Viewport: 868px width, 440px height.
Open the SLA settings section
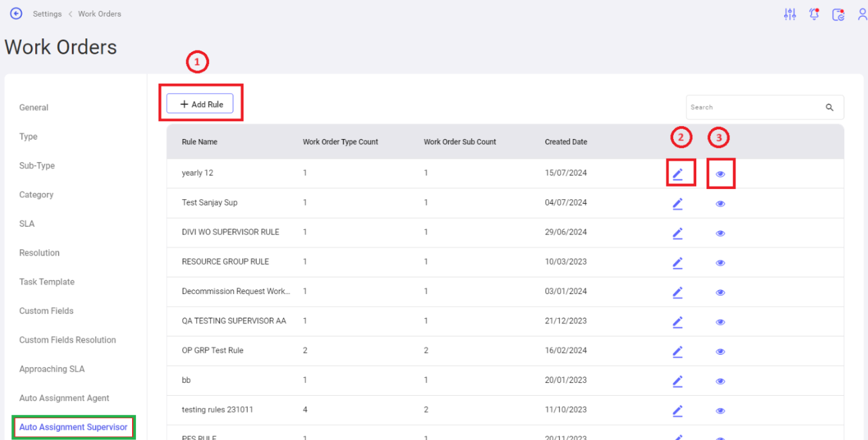click(27, 224)
